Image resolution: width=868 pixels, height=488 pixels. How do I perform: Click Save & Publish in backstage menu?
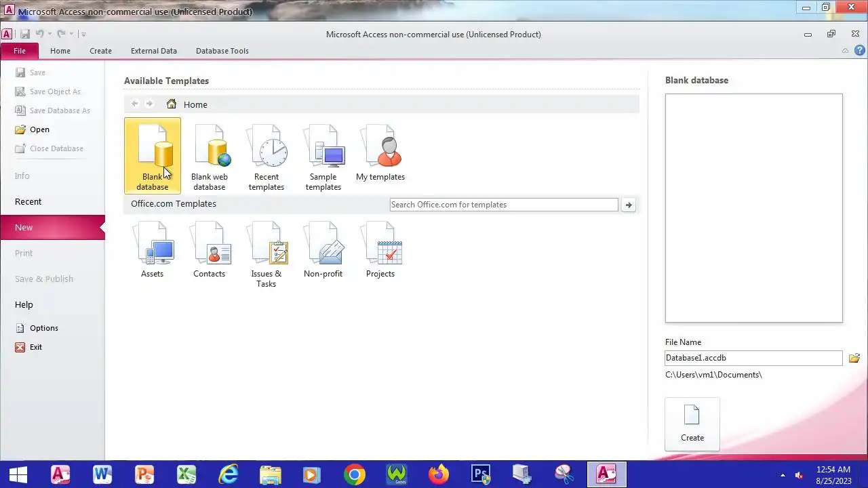[x=52, y=279]
